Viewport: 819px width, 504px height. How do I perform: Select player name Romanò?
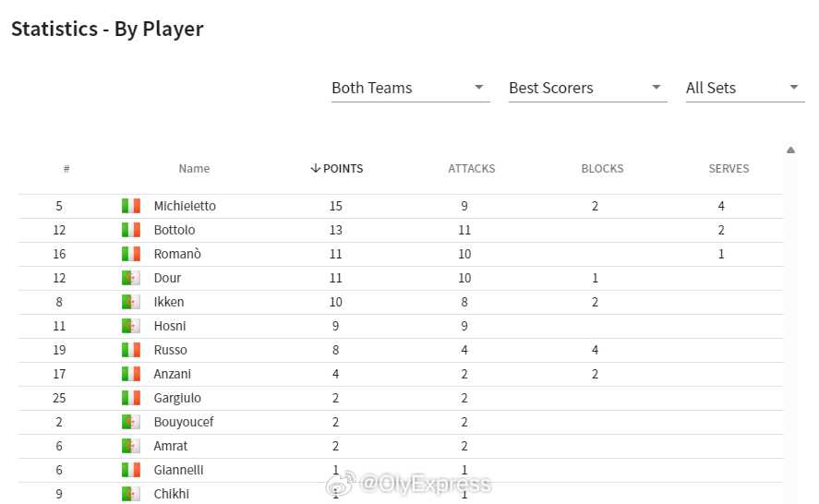tap(177, 254)
